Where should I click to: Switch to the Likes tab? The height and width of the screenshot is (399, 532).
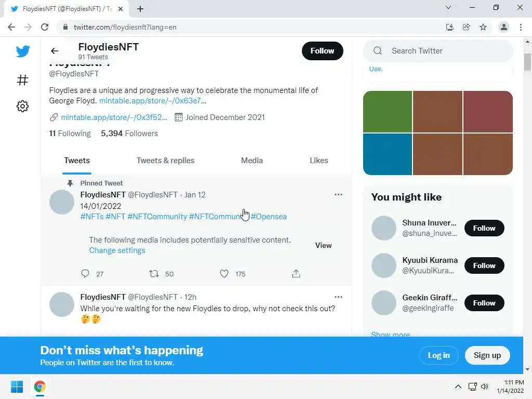coord(319,161)
